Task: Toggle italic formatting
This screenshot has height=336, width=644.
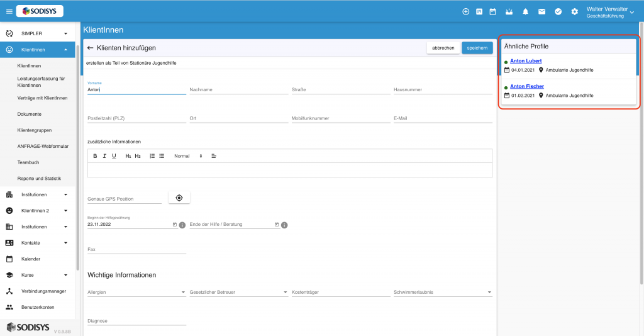Action: click(x=104, y=156)
